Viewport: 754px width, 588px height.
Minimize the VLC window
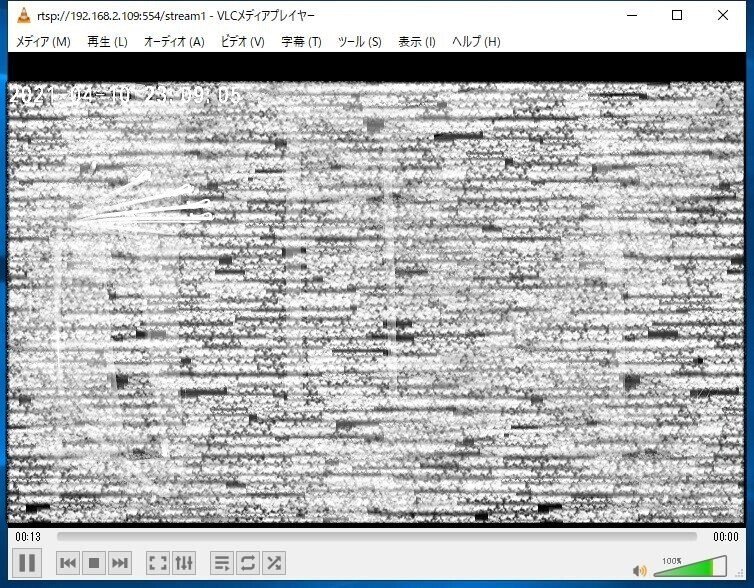pyautogui.click(x=632, y=15)
